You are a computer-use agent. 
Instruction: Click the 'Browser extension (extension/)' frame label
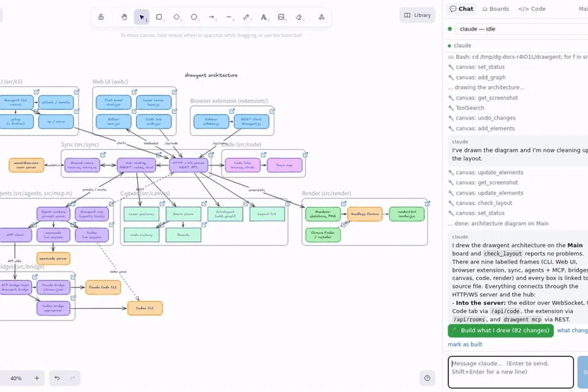pos(229,101)
